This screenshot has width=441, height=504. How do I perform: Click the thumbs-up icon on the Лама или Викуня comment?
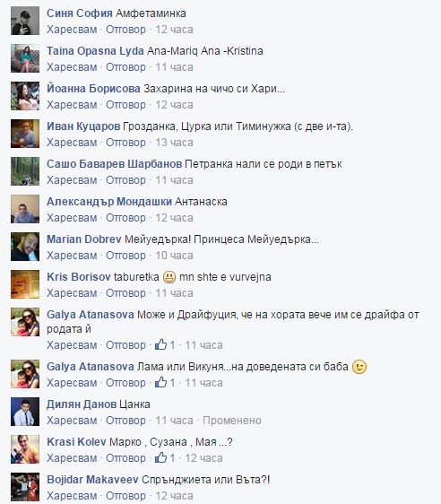pos(161,382)
